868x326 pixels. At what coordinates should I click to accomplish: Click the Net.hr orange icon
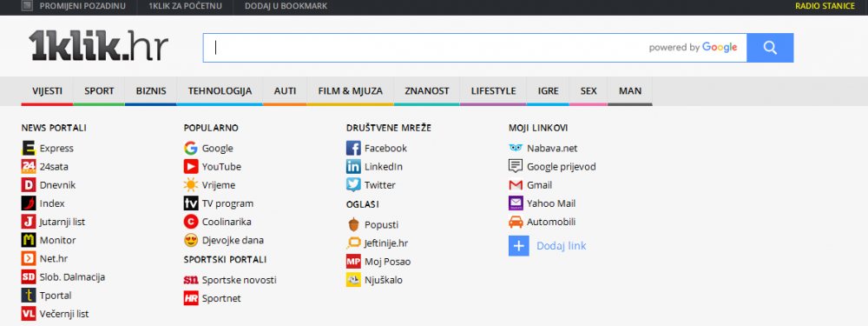29,258
